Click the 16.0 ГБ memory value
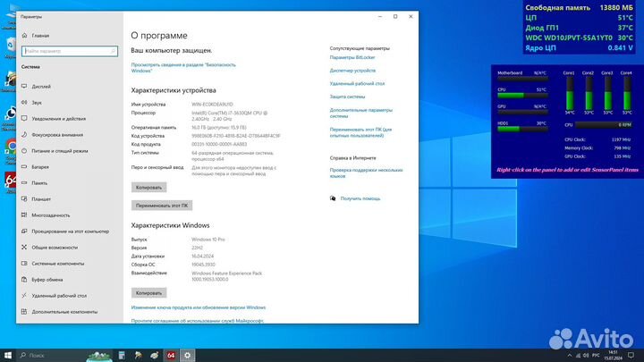The image size is (644, 362). (219, 128)
